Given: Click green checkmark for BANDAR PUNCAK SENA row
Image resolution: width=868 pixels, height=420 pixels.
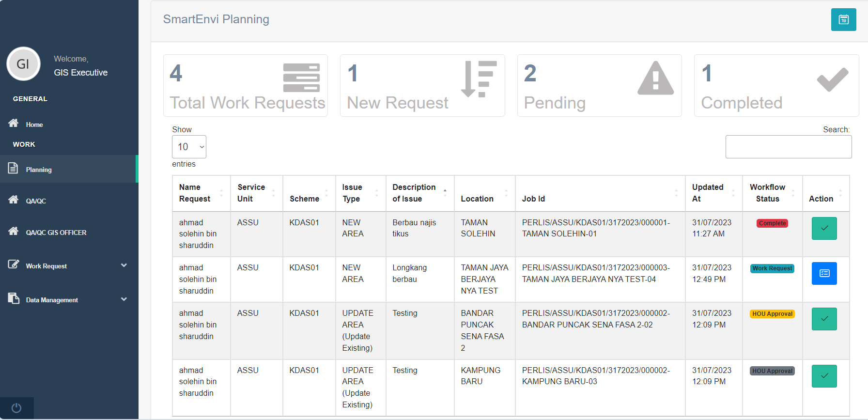Looking at the screenshot, I should [824, 319].
